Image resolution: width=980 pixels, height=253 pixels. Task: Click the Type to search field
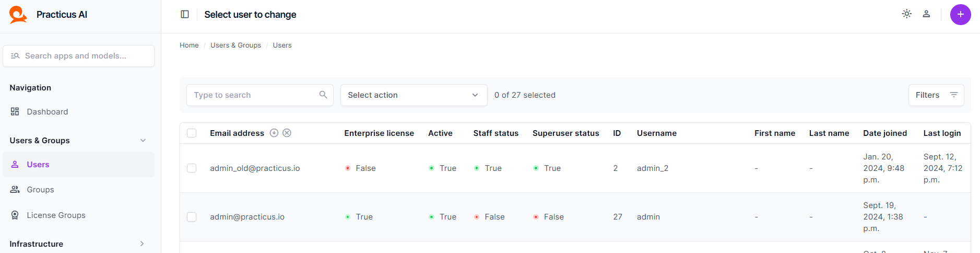(x=253, y=95)
